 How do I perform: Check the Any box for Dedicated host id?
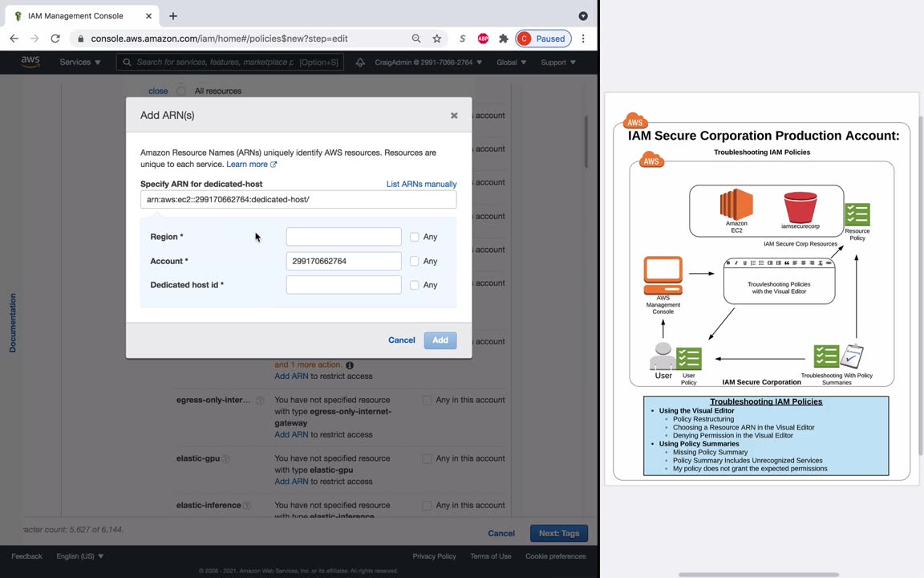(414, 285)
